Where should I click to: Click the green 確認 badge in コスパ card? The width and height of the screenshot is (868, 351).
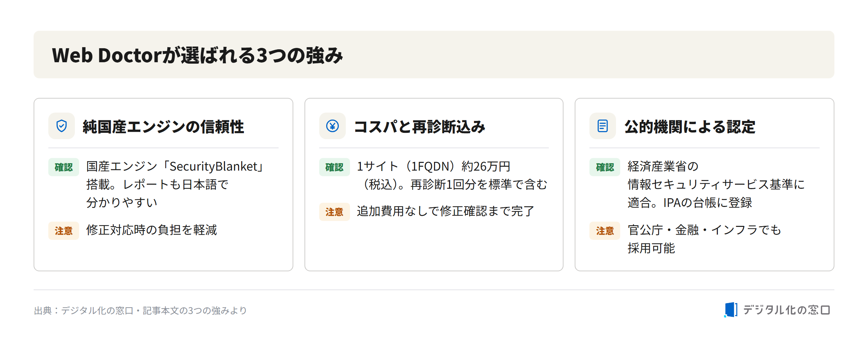tap(334, 167)
